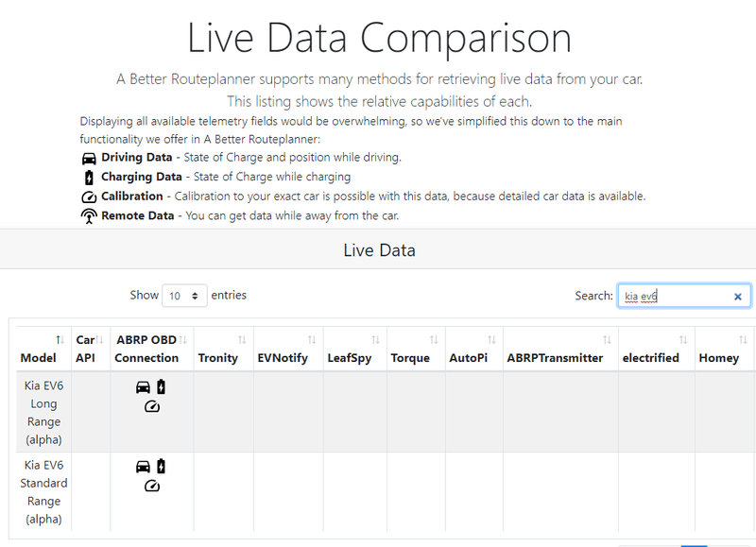Image resolution: width=756 pixels, height=547 pixels.
Task: Select the Kia EV6 Long Range model cell
Action: click(x=40, y=412)
